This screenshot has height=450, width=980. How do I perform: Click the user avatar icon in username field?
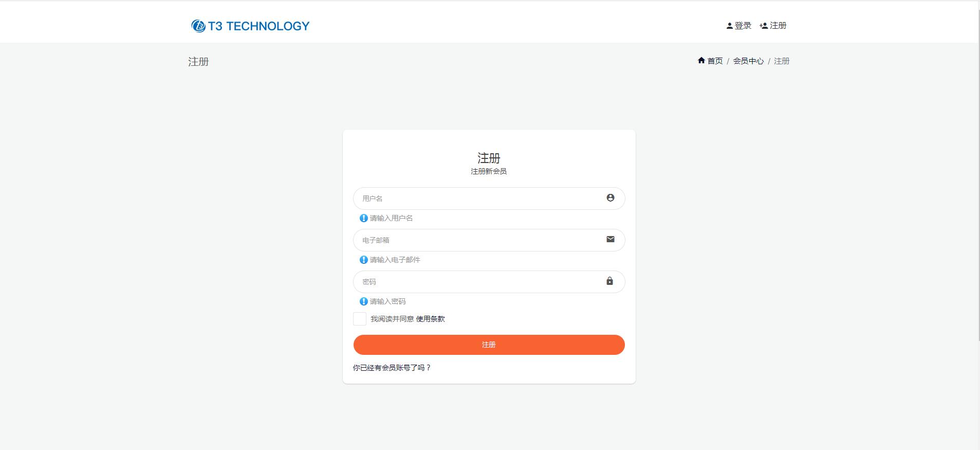coord(610,198)
